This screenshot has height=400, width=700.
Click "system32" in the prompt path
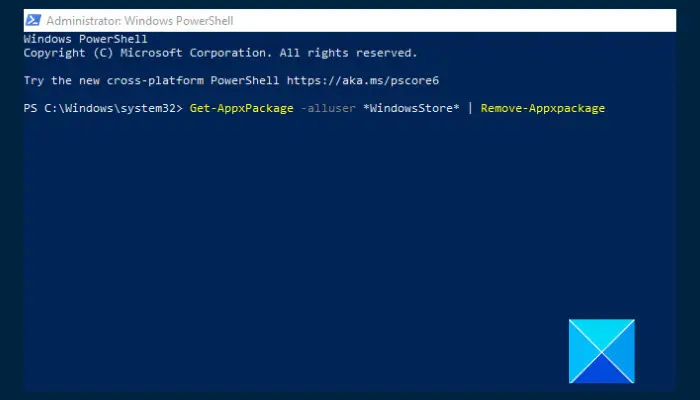(x=150, y=108)
